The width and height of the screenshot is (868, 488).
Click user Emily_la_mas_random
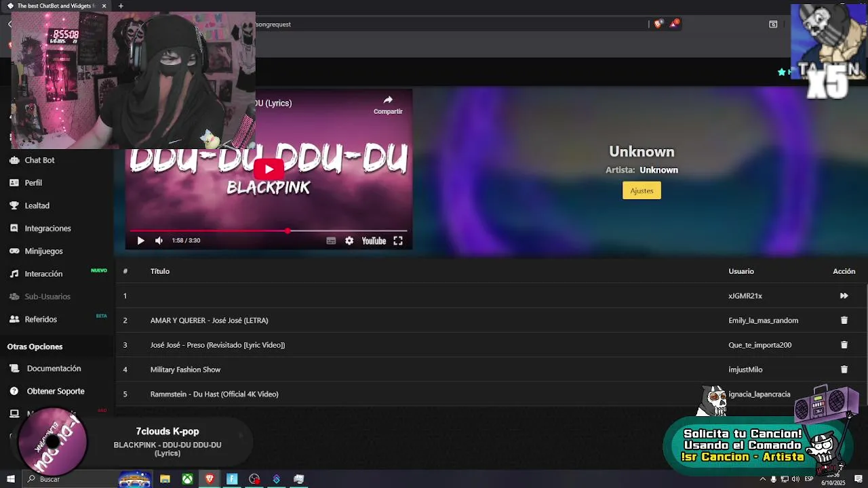763,320
